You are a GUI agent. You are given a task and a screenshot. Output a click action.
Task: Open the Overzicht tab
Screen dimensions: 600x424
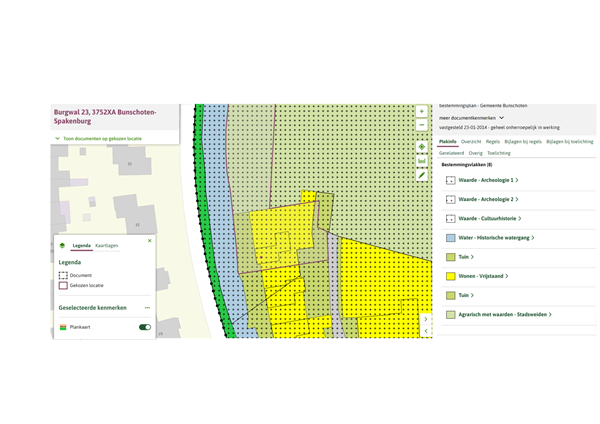coord(471,142)
